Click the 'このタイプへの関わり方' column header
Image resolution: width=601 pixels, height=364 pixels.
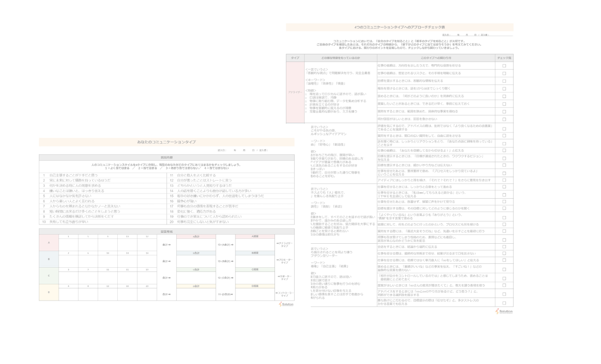[x=436, y=58]
